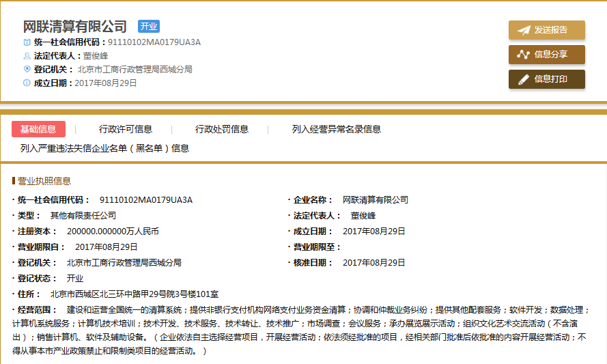Select the 基础信息 tab

click(x=38, y=129)
